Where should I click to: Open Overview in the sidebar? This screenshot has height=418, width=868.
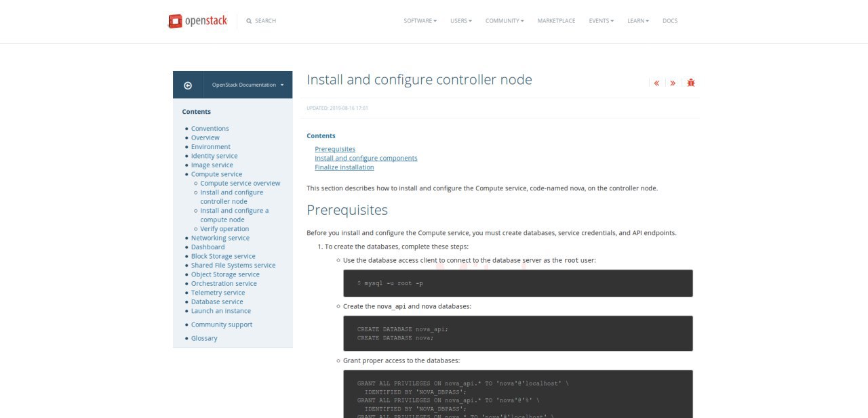(205, 138)
